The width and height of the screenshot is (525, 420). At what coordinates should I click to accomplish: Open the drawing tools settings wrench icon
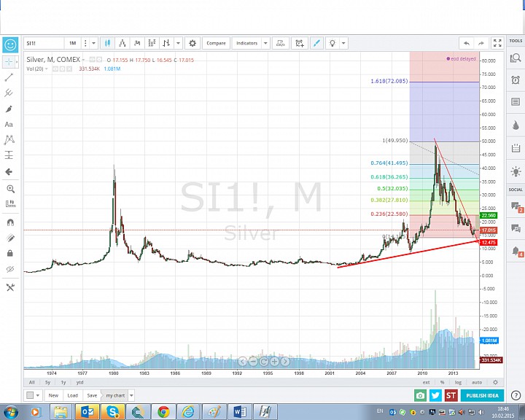pyautogui.click(x=10, y=287)
